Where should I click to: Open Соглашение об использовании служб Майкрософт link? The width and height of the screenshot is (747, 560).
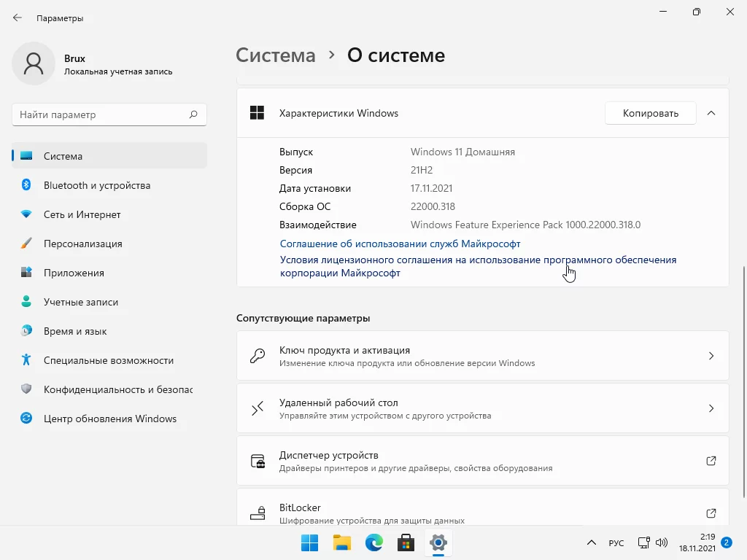(x=400, y=244)
